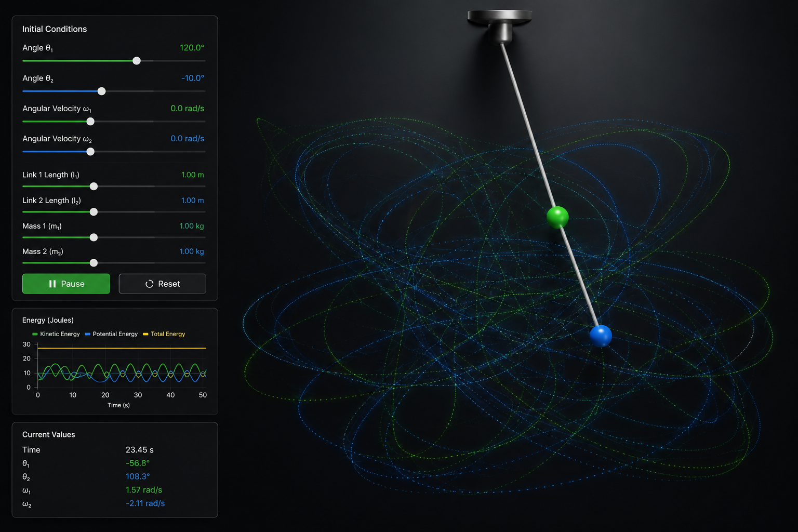Click the Reset button
The height and width of the screenshot is (532, 798).
tap(162, 284)
